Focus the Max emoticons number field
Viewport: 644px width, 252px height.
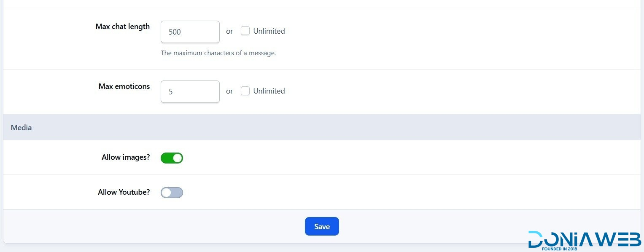190,91
